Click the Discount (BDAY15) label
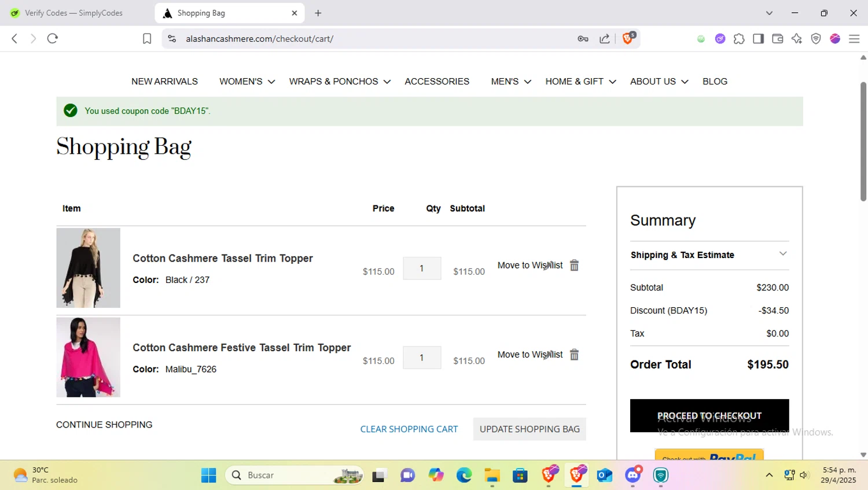868x490 pixels. (x=668, y=311)
